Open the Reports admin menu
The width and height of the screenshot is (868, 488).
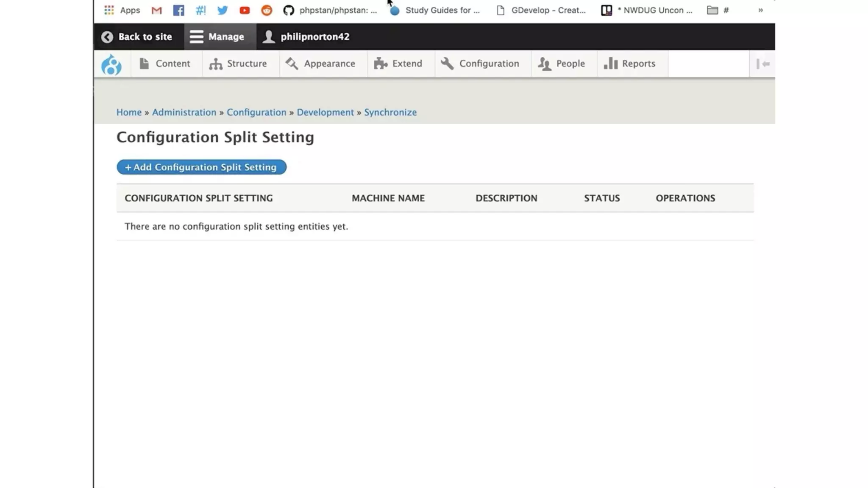[630, 64]
